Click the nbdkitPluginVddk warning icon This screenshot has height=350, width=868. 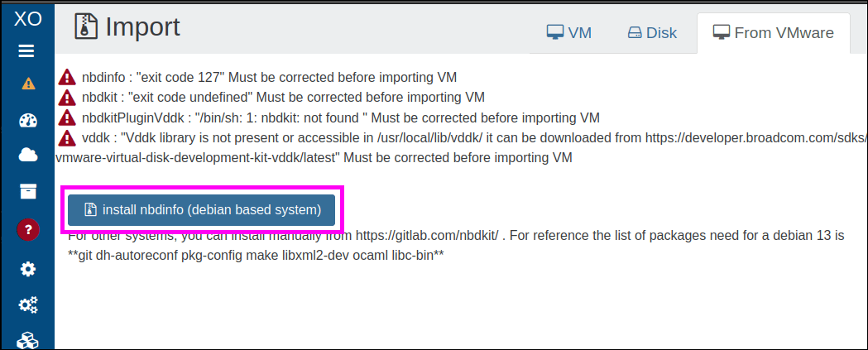point(67,117)
